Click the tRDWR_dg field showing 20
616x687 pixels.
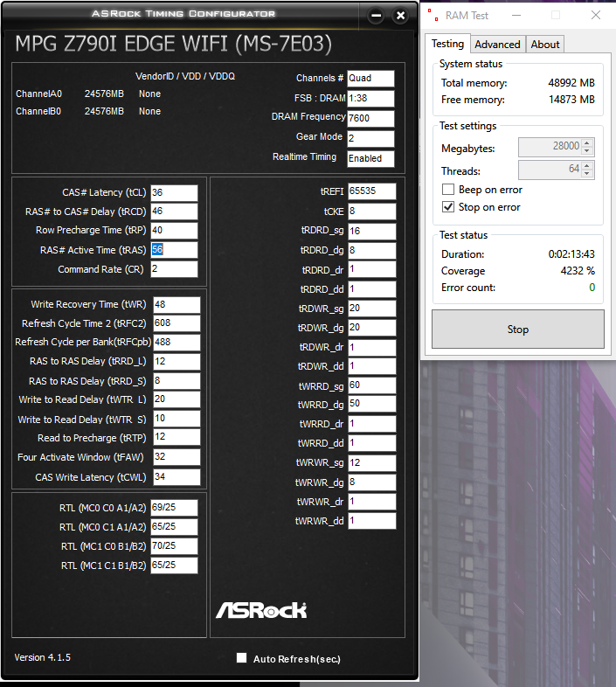click(372, 327)
